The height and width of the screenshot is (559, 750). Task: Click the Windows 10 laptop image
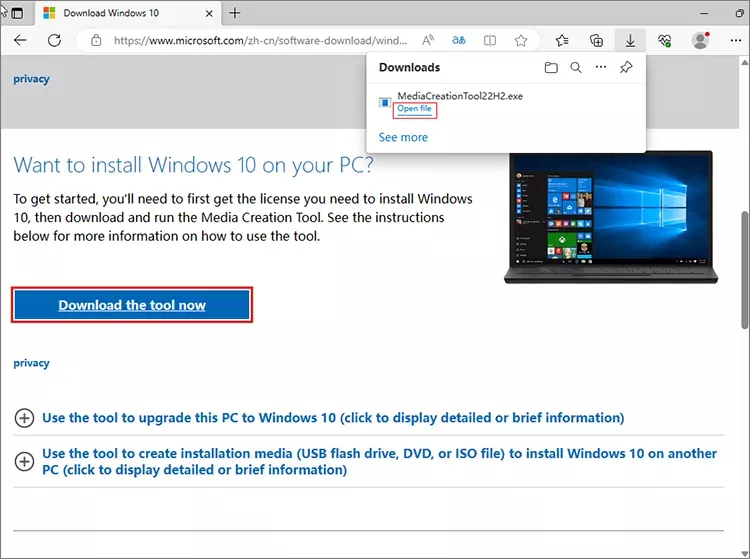point(611,217)
